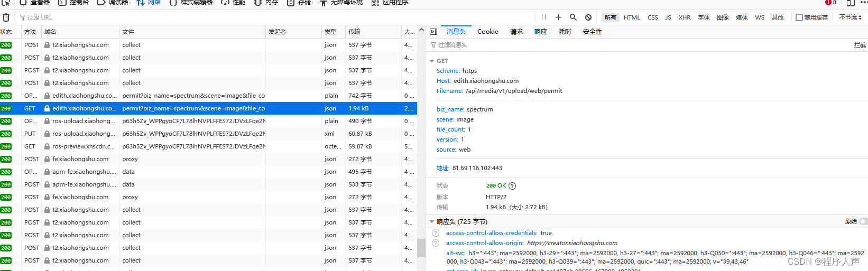
Task: Focus the 过滤 URL filter field
Action: pyautogui.click(x=275, y=17)
